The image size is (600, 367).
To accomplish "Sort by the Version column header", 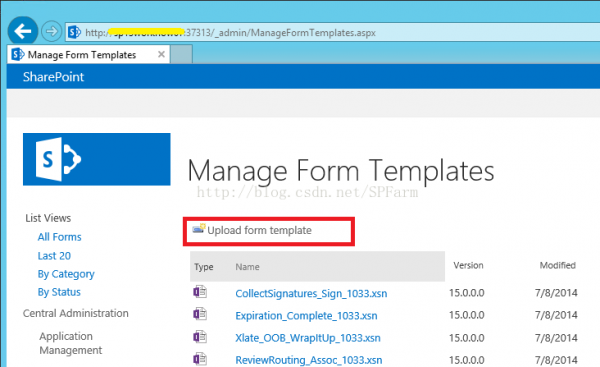I will 468,265.
